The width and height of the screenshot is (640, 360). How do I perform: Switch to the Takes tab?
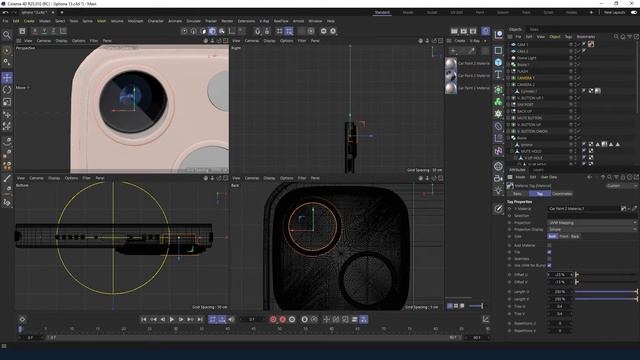pyautogui.click(x=534, y=29)
